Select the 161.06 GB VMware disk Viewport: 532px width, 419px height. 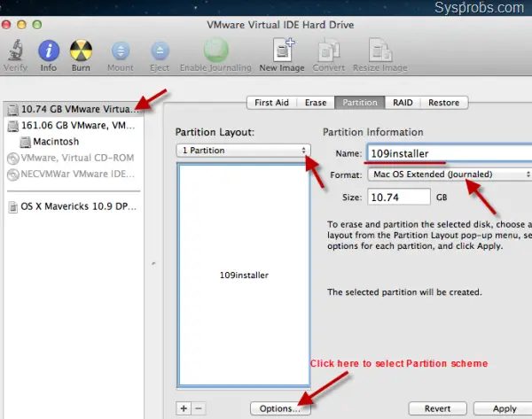coord(74,126)
